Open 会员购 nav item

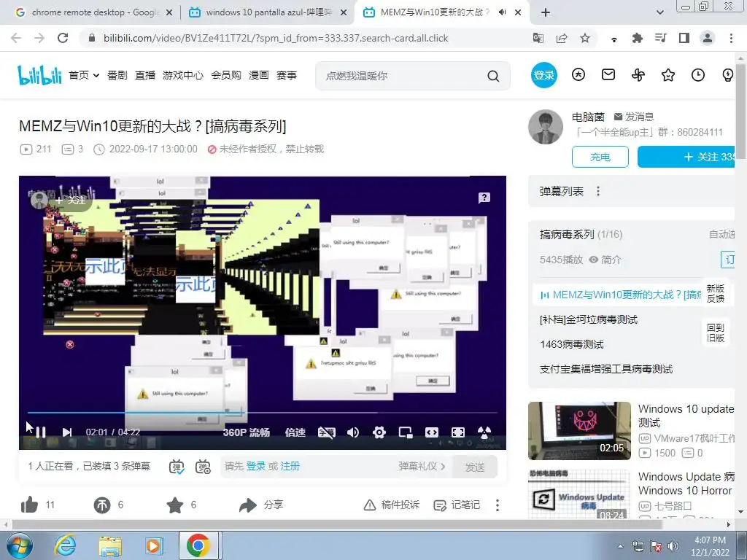(226, 75)
